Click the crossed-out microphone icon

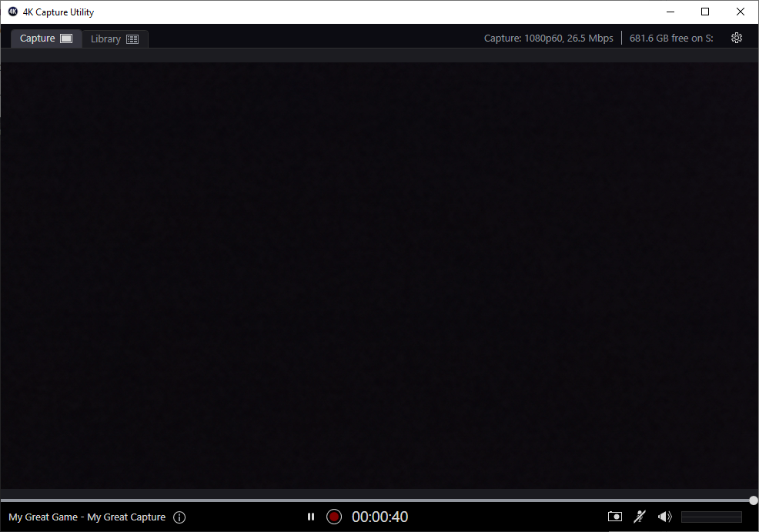(x=640, y=517)
